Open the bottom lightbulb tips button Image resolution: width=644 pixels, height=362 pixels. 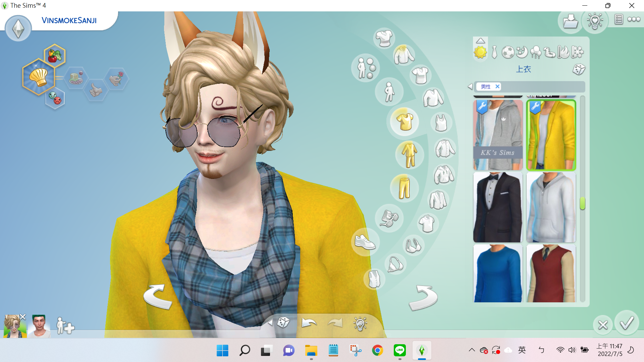(360, 323)
